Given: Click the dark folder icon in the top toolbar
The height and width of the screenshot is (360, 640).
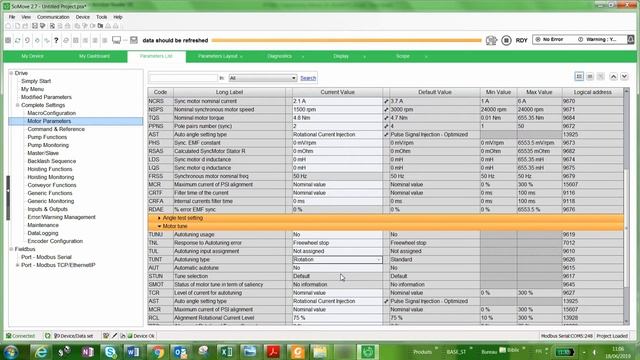Looking at the screenshot, I should 100,26.
